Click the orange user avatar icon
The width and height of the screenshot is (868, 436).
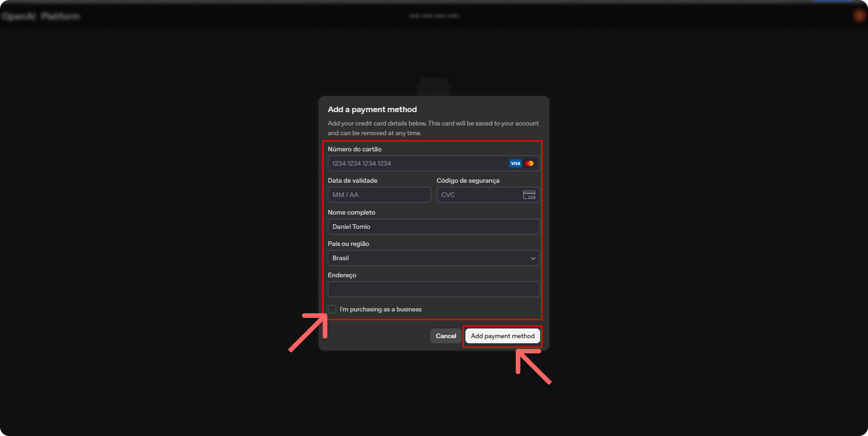859,16
